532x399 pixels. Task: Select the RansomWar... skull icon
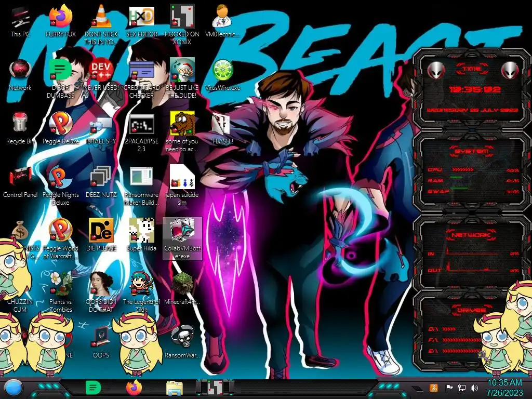pyautogui.click(x=182, y=342)
